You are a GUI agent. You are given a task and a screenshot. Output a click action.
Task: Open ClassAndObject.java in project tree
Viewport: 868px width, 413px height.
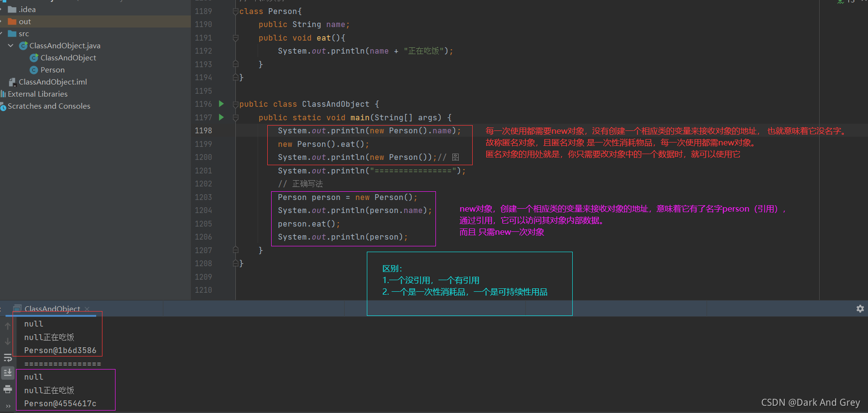(x=65, y=45)
